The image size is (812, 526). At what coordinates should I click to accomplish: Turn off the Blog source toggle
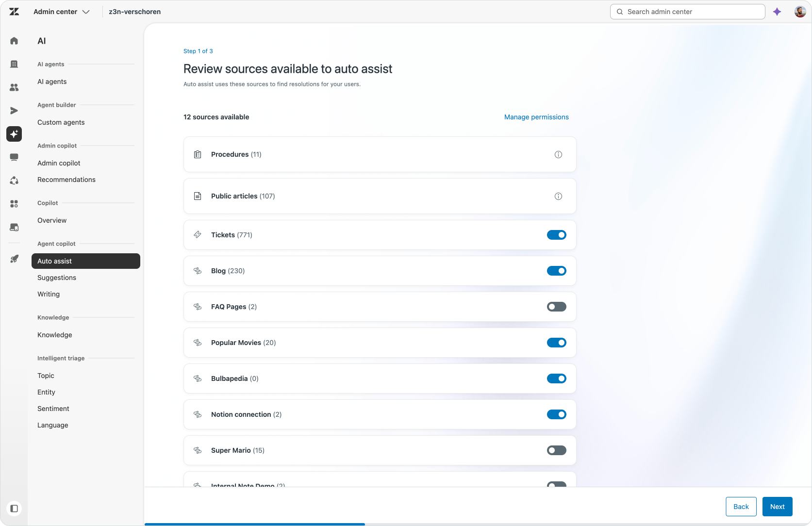[x=557, y=271]
